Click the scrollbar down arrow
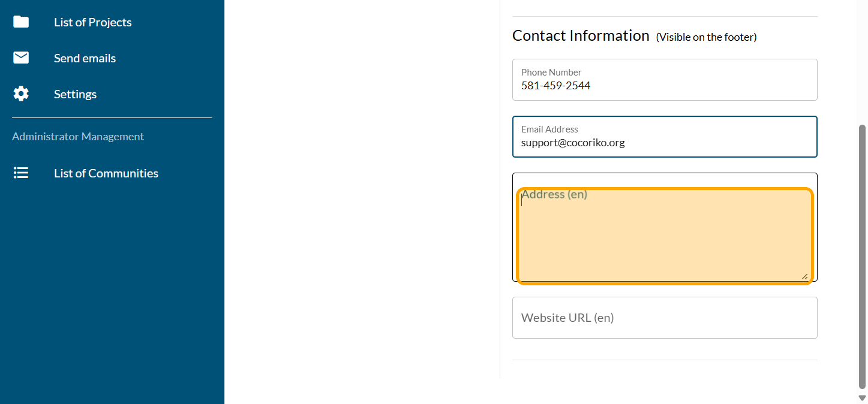 tap(862, 398)
